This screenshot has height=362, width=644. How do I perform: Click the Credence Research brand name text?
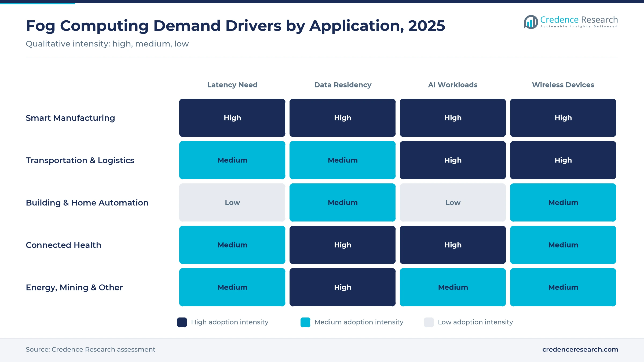click(579, 20)
